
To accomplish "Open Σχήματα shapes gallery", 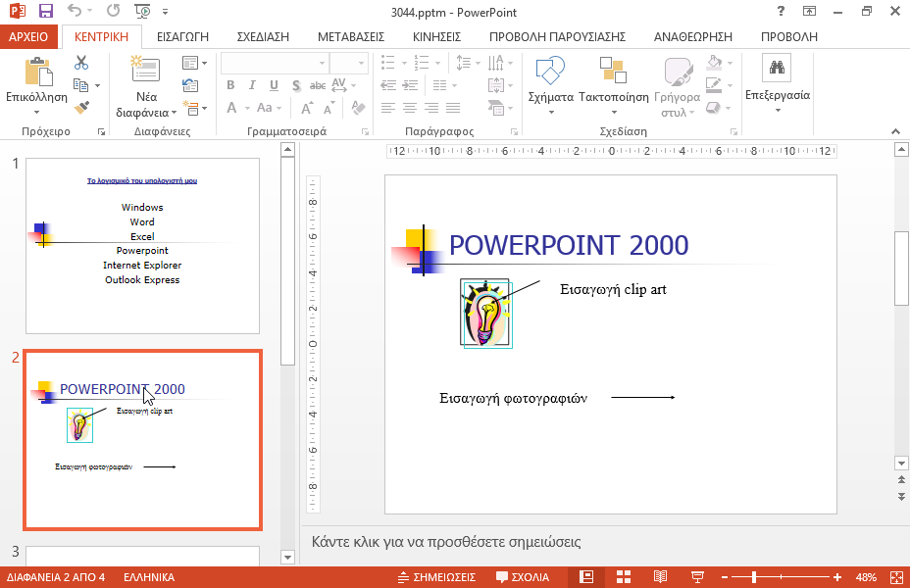I will pos(551,85).
